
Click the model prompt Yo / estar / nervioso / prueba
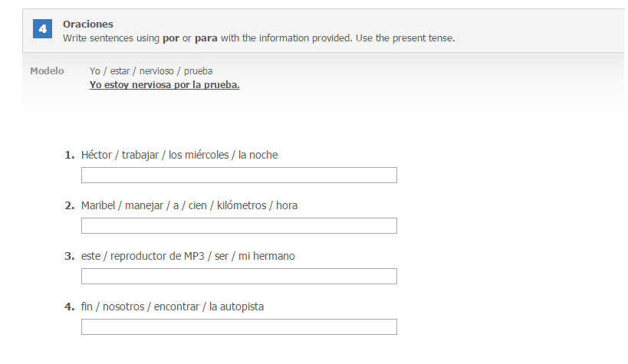tap(151, 71)
